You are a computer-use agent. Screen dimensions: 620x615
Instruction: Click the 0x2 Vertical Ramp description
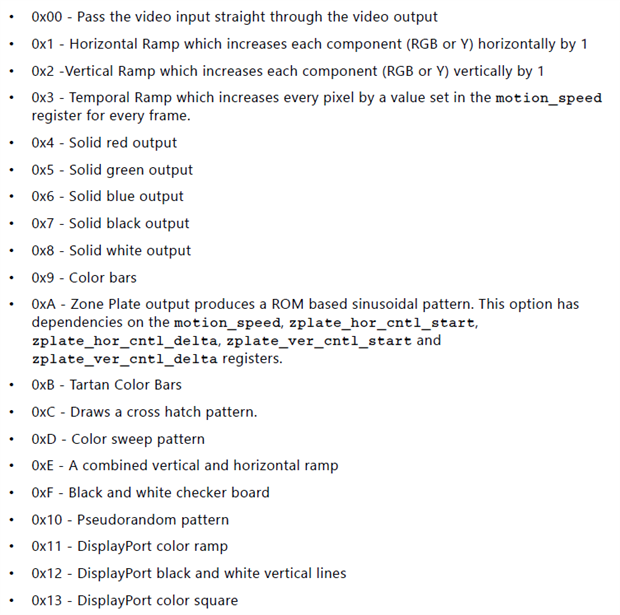point(288,71)
